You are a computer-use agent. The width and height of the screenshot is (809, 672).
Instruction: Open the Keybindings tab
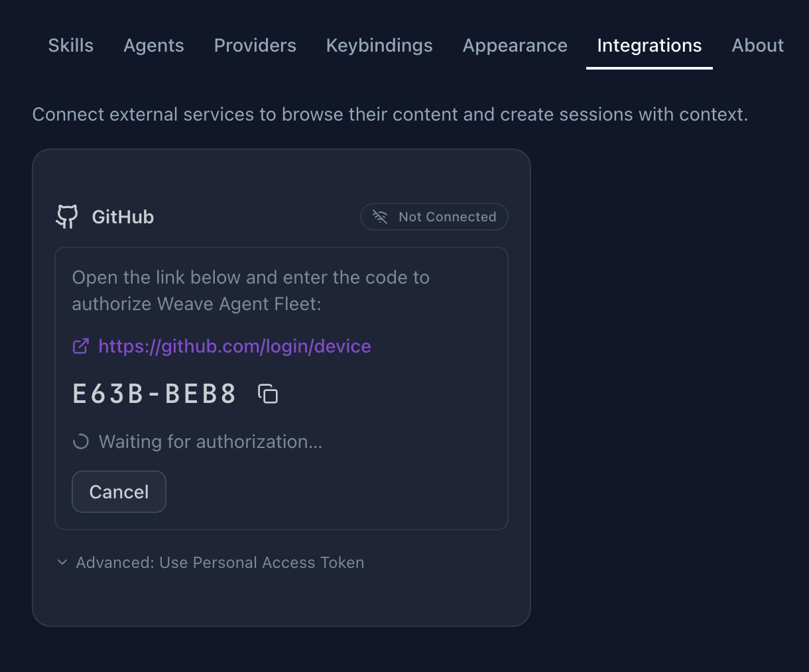pyautogui.click(x=379, y=45)
